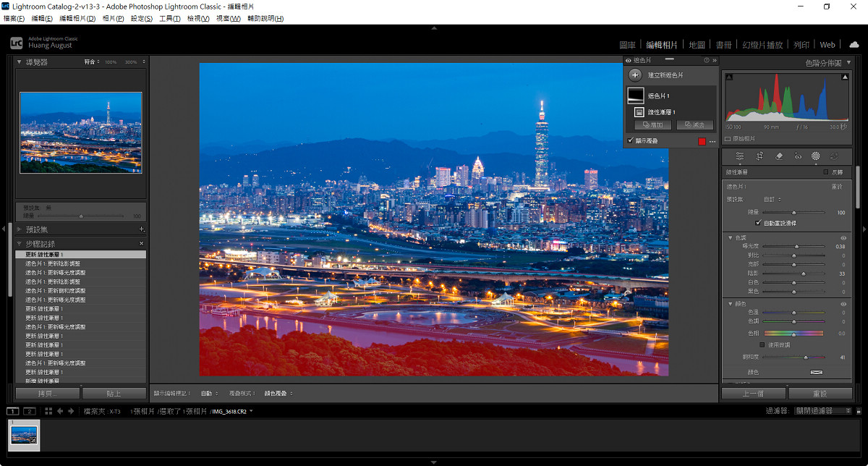Toggle the 自動重設滑桿 checkbox
Image resolution: width=868 pixels, height=466 pixels.
(x=758, y=224)
